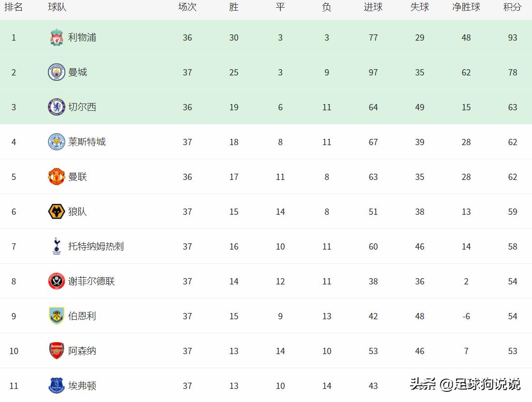
Task: Click the Manchester City club crest
Action: (x=57, y=73)
